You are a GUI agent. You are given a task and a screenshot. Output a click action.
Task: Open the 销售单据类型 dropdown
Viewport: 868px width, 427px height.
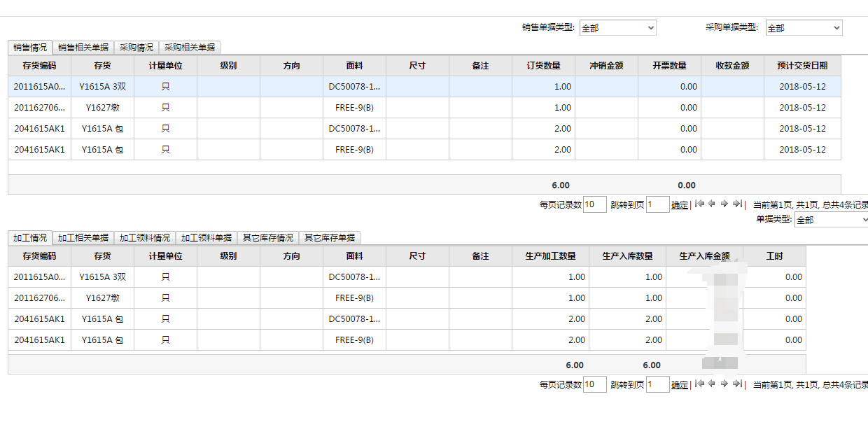[x=617, y=28]
